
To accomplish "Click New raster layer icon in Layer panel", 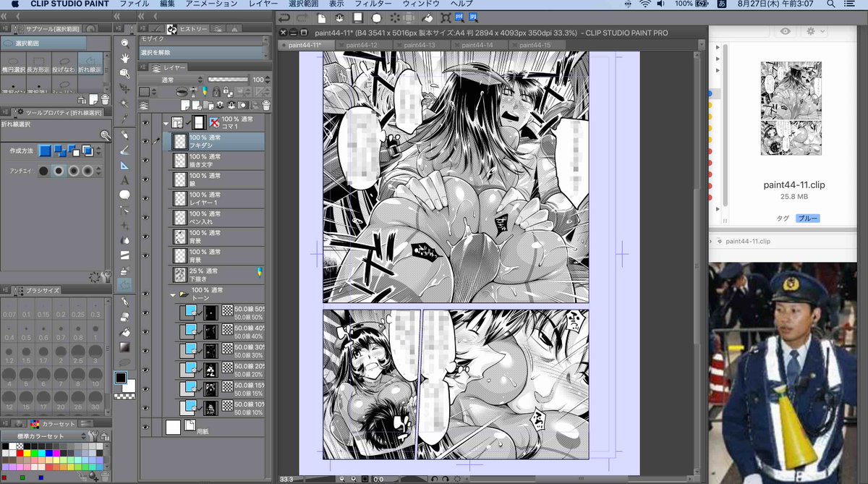I will click(x=185, y=105).
